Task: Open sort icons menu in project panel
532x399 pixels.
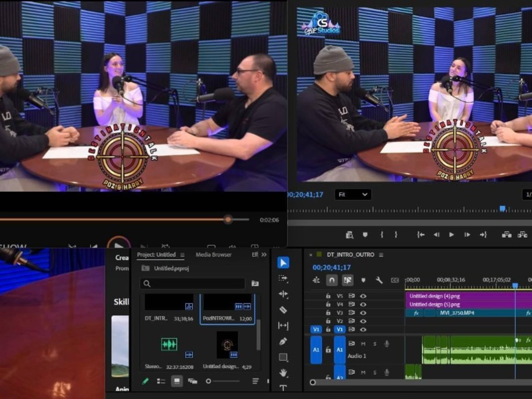Action: [x=255, y=381]
